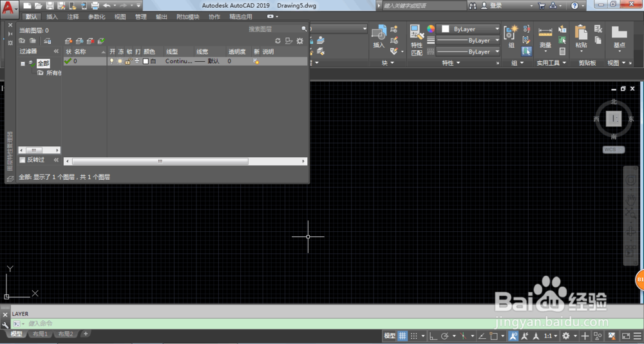Click New Group Filter icon
The height and width of the screenshot is (344, 644).
pos(32,41)
